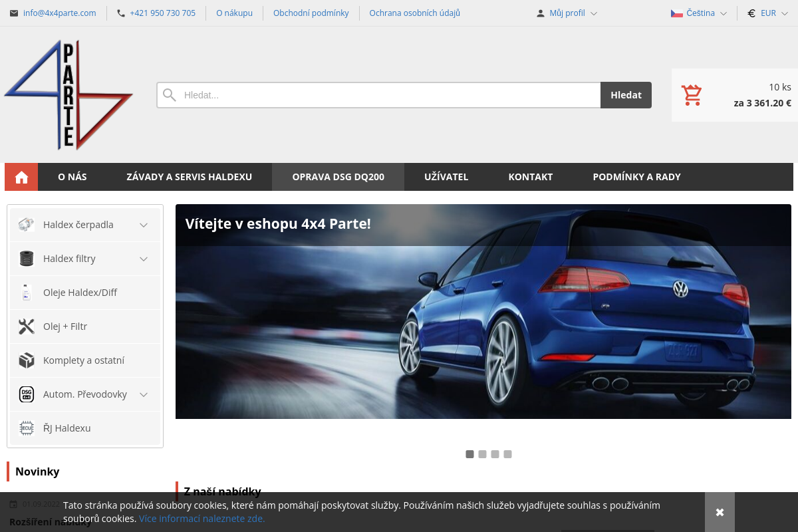Open Oleje Haldex/Diff via the oil bottle icon
Viewport: 798px width, 532px height.
tap(26, 292)
